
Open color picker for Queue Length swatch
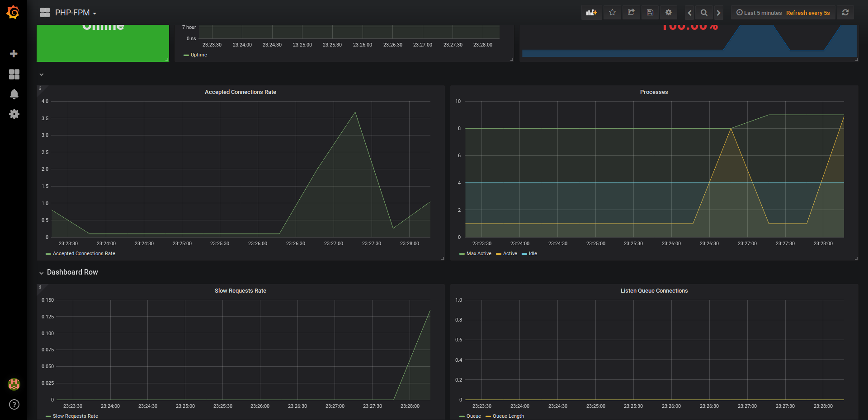click(x=488, y=417)
